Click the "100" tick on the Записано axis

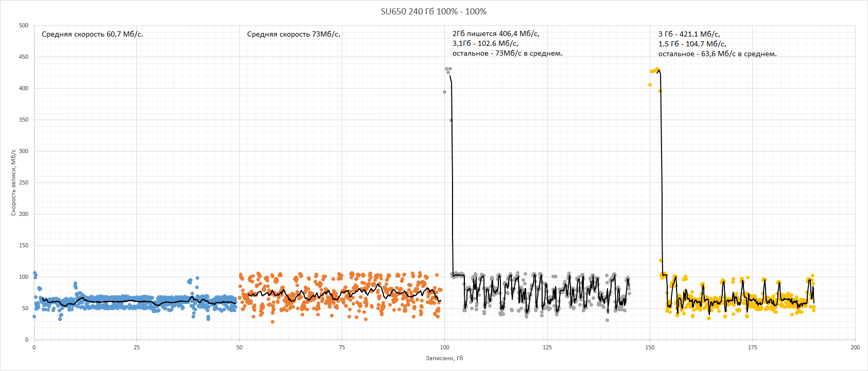tap(445, 347)
